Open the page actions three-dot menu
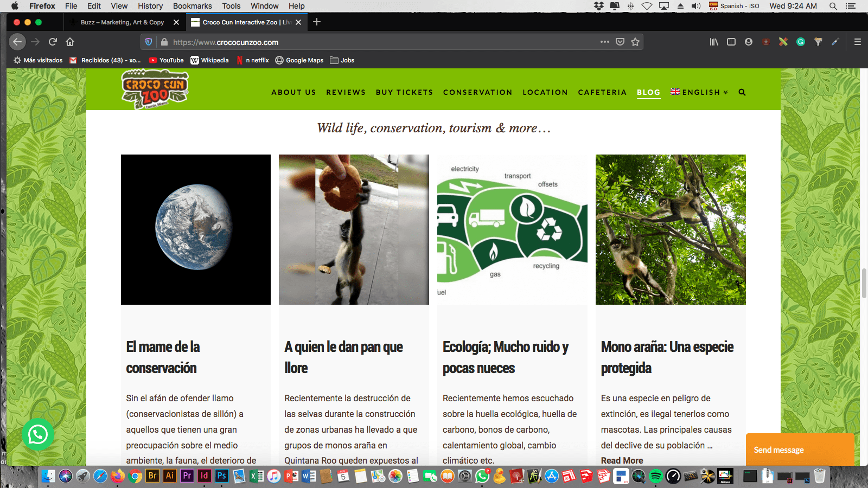 [x=604, y=42]
